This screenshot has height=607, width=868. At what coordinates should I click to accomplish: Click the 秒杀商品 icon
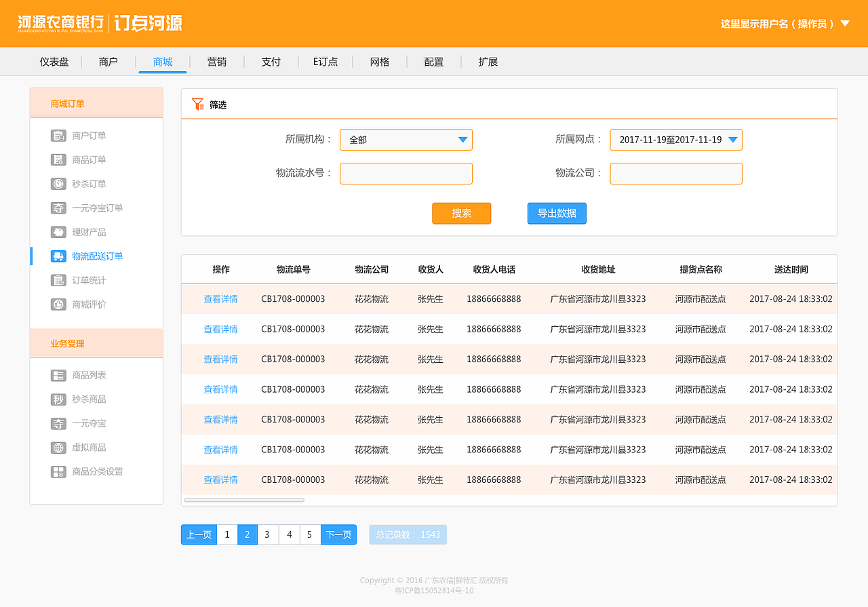(x=58, y=399)
